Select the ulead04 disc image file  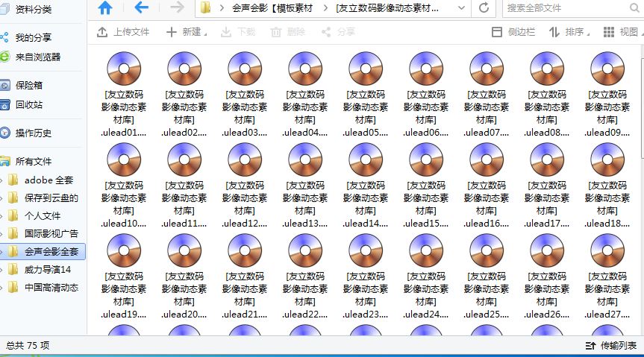coord(304,94)
